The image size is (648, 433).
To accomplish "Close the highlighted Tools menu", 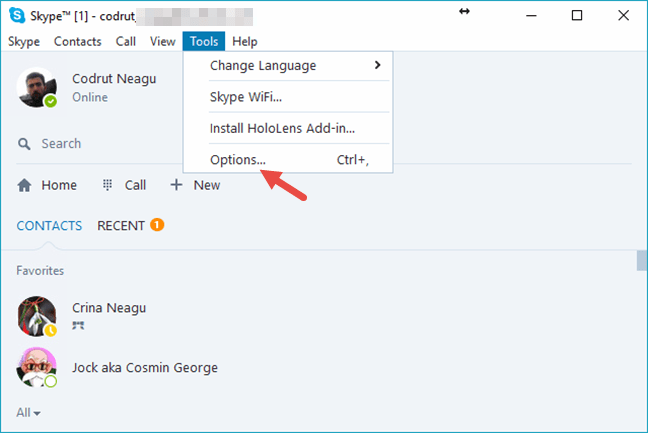I will point(204,41).
